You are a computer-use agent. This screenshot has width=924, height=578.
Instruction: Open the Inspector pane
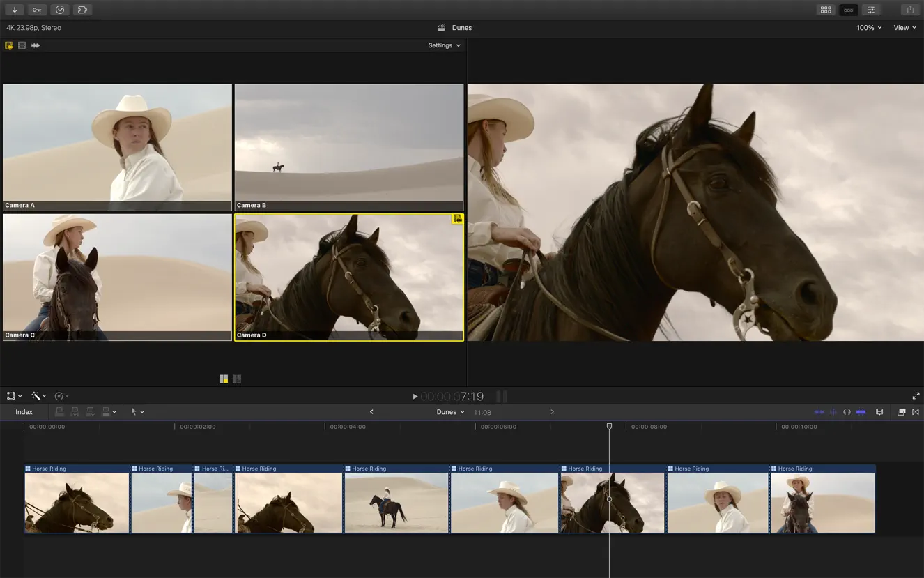tap(870, 9)
